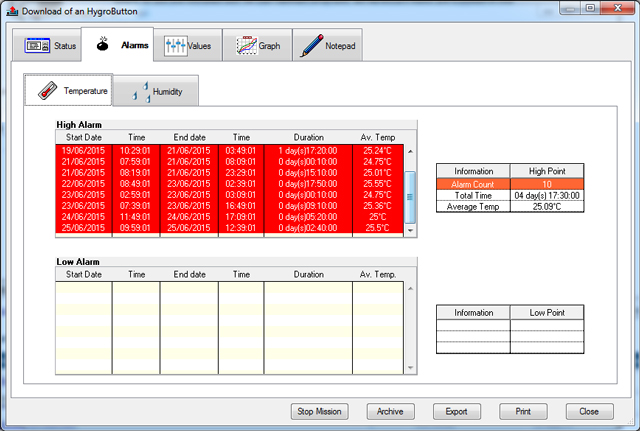The image size is (640, 431).
Task: Select alarm row starting 22/06/2015
Action: coord(229,184)
